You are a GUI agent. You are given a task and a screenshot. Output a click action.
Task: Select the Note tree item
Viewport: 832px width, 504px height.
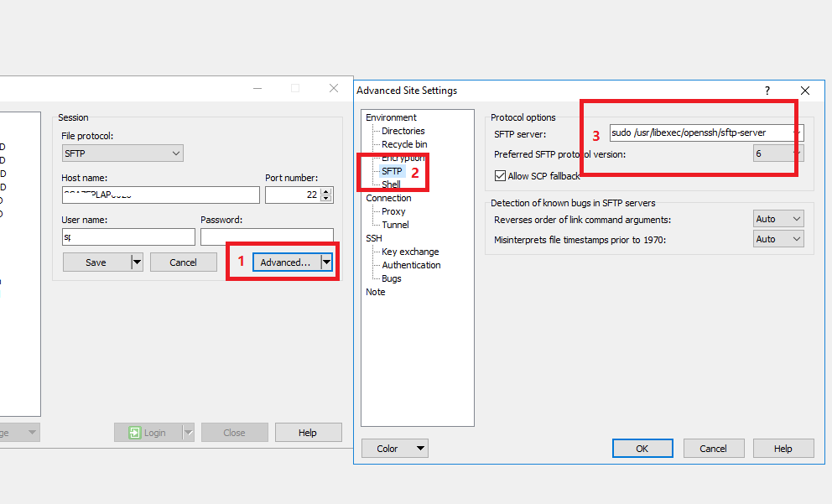[x=375, y=291]
